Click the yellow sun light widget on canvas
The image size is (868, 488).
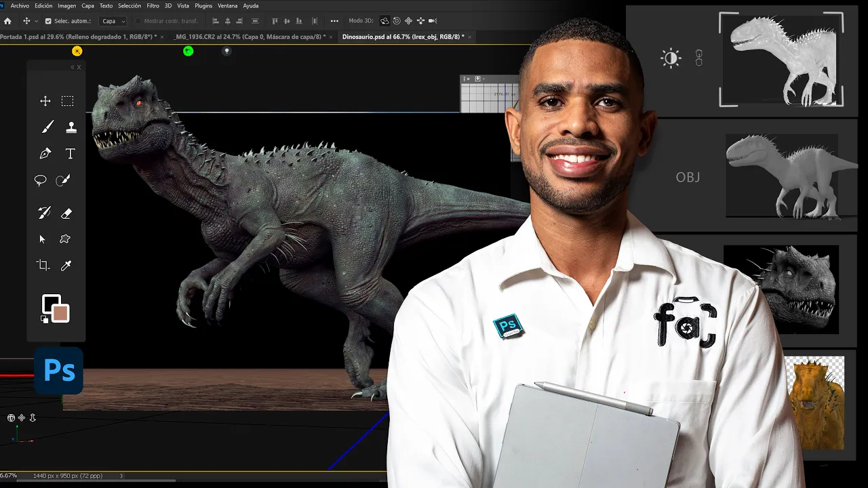pyautogui.click(x=77, y=51)
